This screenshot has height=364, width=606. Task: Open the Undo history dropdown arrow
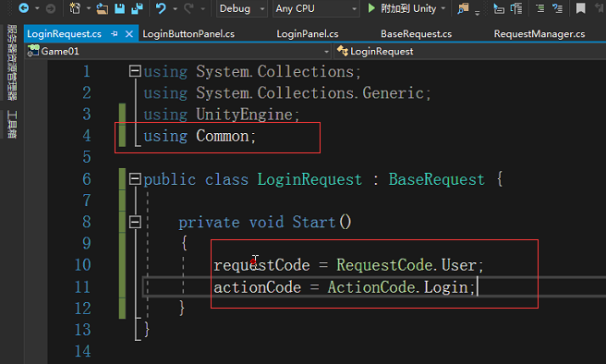[175, 8]
